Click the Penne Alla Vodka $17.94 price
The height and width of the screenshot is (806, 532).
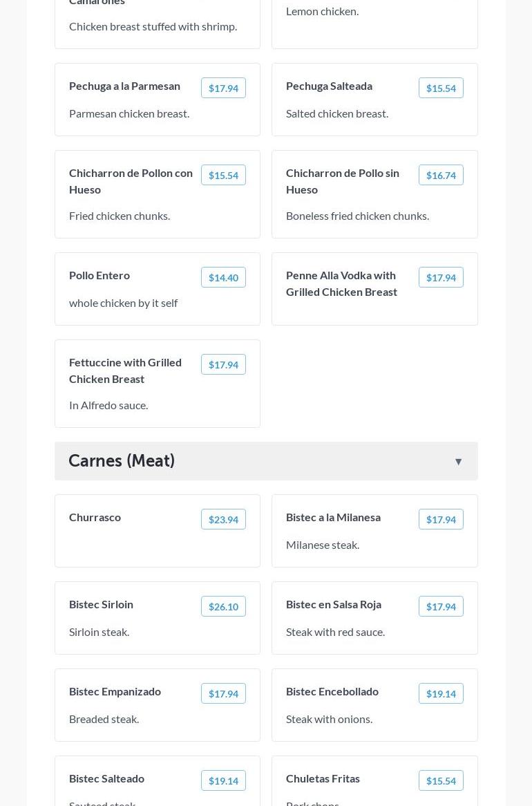coord(441,278)
